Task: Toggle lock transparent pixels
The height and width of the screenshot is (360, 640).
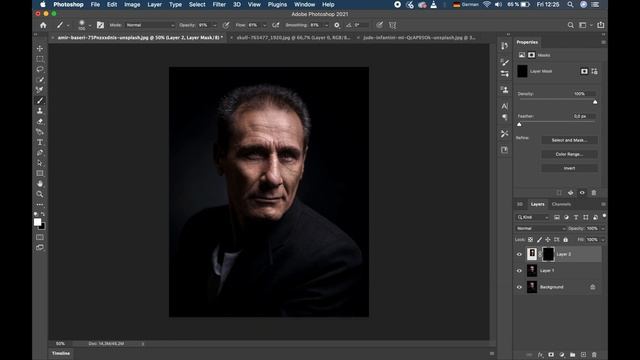Action: pyautogui.click(x=530, y=240)
